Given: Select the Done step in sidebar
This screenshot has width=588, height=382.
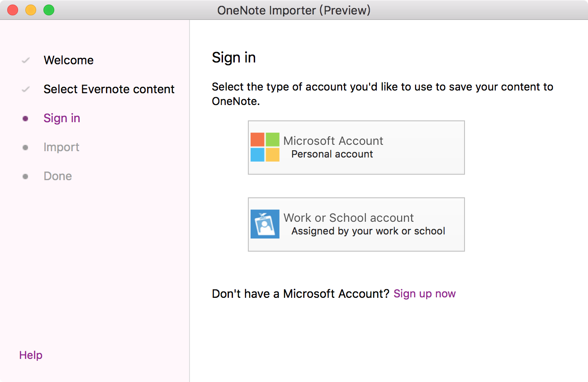Looking at the screenshot, I should pyautogui.click(x=58, y=176).
